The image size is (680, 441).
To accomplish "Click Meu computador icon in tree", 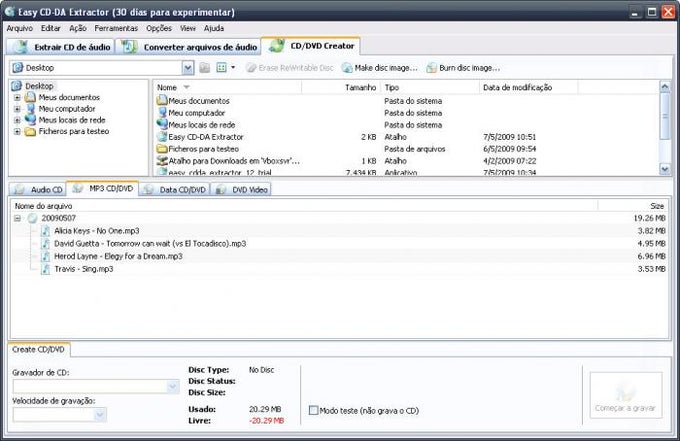I will [x=30, y=108].
